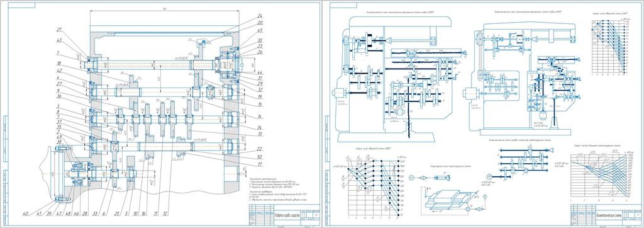Screen dimensions: 644x228
Task: Click part callout number 17
Action: (260, 165)
